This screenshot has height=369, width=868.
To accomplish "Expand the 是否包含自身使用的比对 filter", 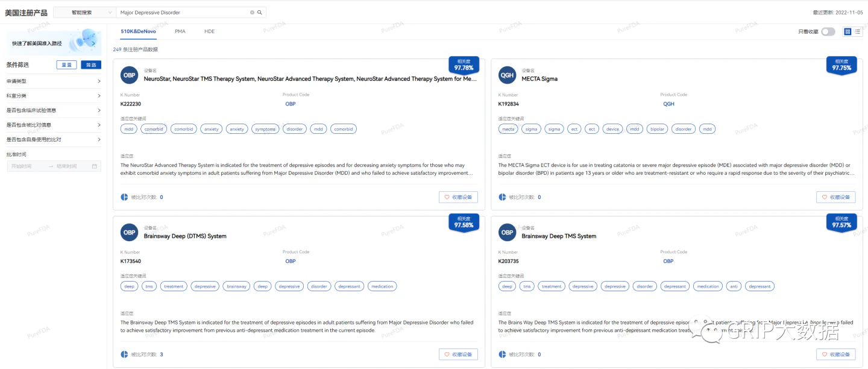I will 54,139.
